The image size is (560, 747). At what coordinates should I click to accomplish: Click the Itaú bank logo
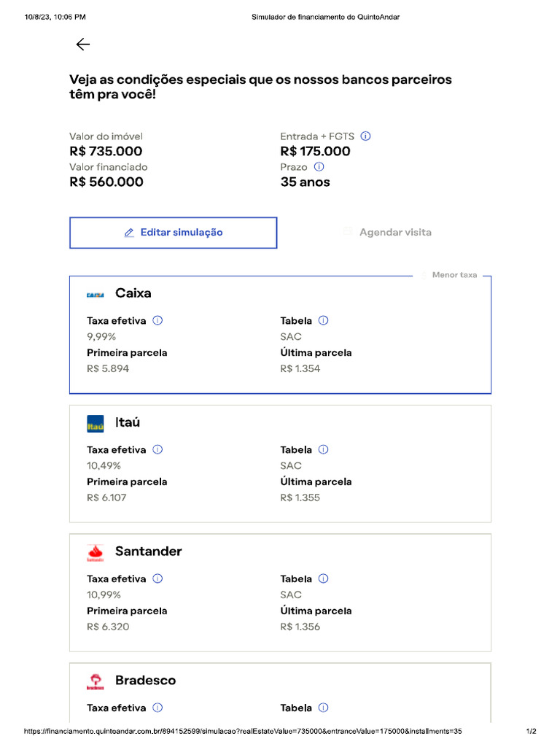[96, 423]
